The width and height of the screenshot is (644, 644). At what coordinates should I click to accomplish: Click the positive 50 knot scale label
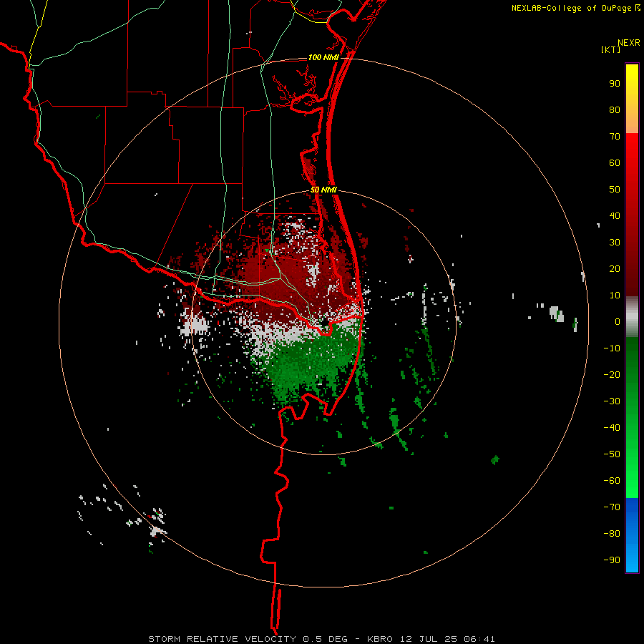pyautogui.click(x=615, y=190)
